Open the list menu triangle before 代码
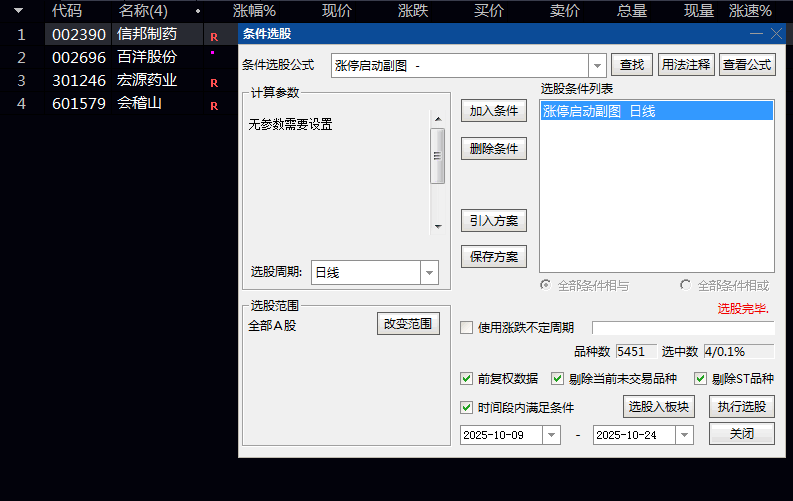 [19, 11]
